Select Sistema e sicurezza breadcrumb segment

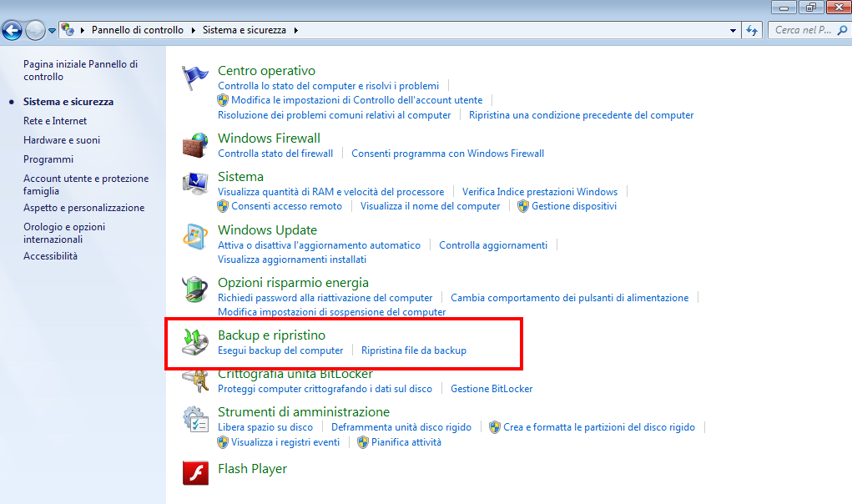245,30
